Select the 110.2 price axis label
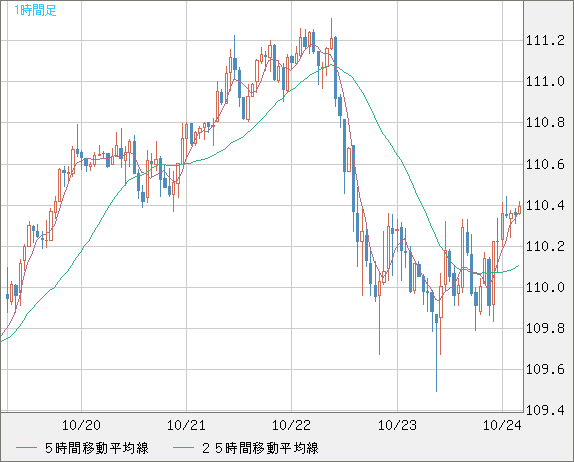 coord(545,246)
